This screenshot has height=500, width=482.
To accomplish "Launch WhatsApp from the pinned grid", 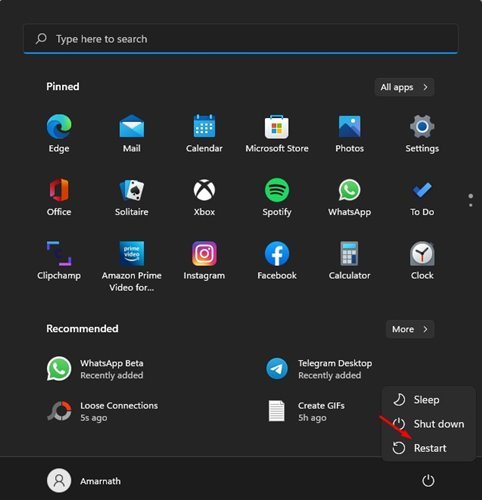I will click(x=349, y=197).
